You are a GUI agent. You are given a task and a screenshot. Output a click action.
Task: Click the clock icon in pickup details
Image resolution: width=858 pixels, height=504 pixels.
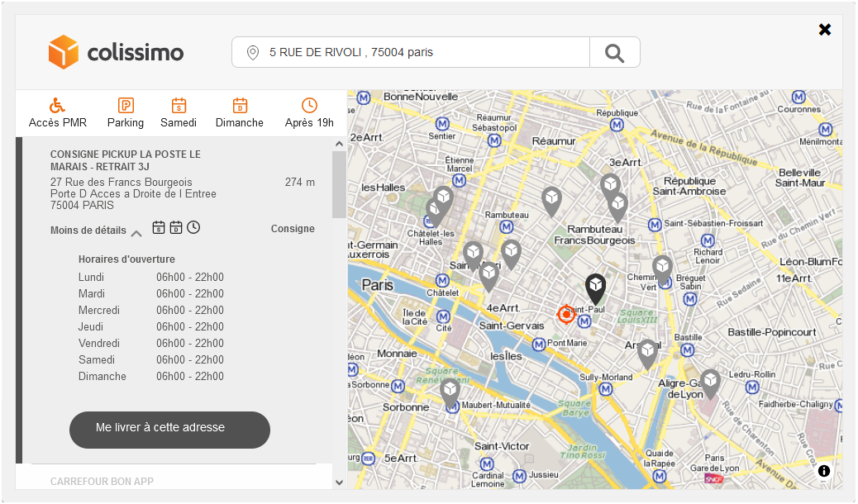(x=193, y=227)
